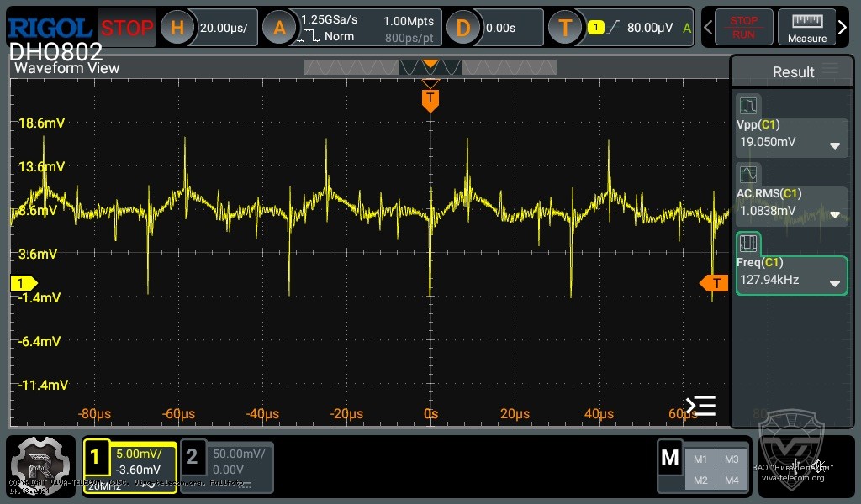Image resolution: width=861 pixels, height=504 pixels.
Task: Select the M1 math channel button
Action: [700, 459]
